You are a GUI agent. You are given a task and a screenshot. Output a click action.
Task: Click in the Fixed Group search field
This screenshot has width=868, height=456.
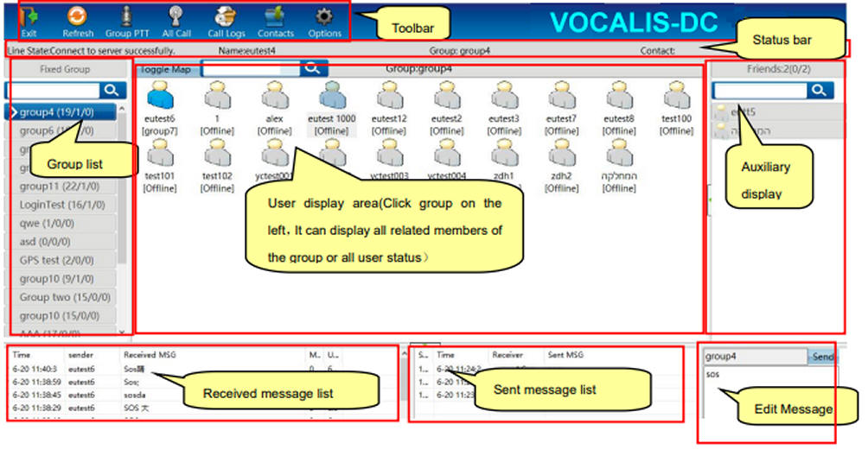click(53, 90)
